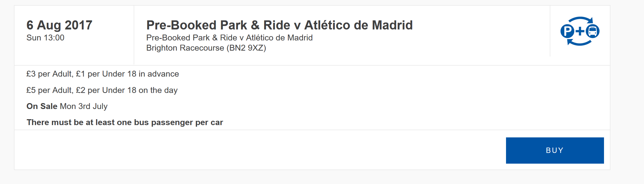644x184 pixels.
Task: Click the blue BUY button
Action: point(555,150)
